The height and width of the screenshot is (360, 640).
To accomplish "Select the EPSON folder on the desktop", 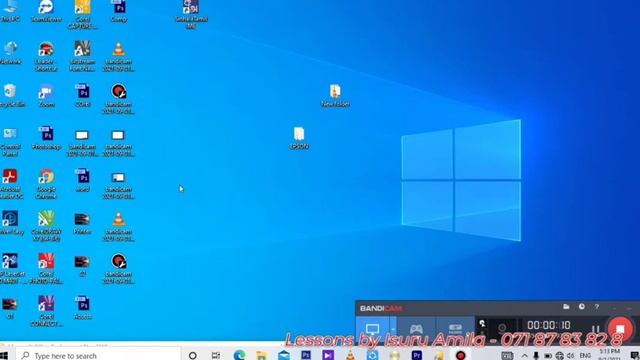I will tap(299, 138).
